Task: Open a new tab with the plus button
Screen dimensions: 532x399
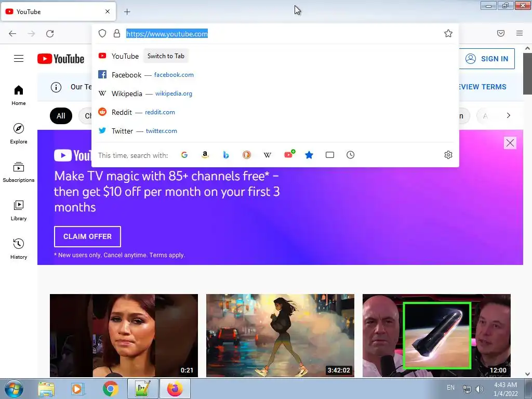Action: pos(127,12)
